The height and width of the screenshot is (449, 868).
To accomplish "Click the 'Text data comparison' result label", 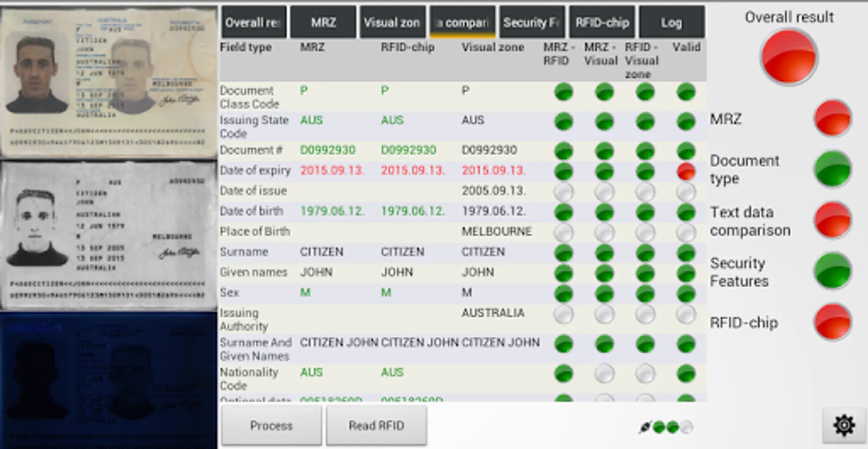I will point(750,221).
